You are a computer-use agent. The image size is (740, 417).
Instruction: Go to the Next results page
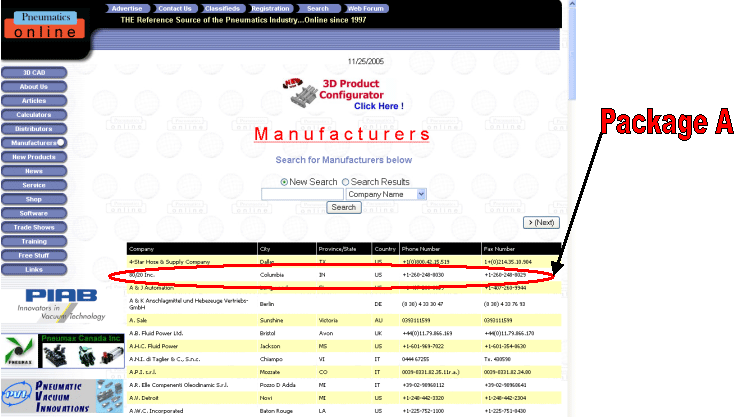[x=541, y=223]
